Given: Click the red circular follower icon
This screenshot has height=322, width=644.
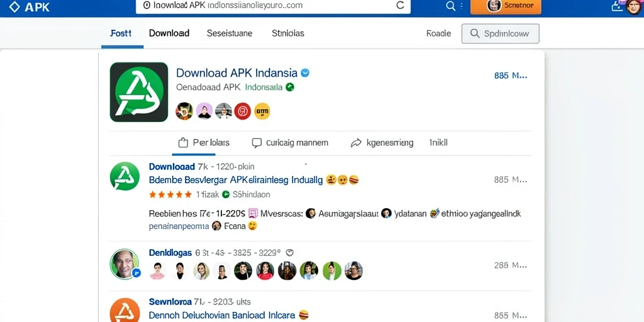Looking at the screenshot, I should click(242, 111).
